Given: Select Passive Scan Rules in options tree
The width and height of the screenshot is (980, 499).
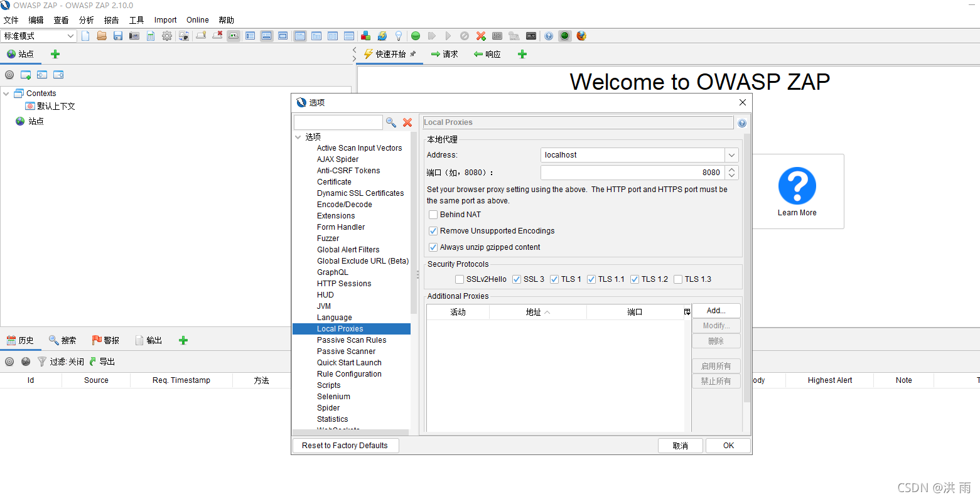Looking at the screenshot, I should (352, 340).
